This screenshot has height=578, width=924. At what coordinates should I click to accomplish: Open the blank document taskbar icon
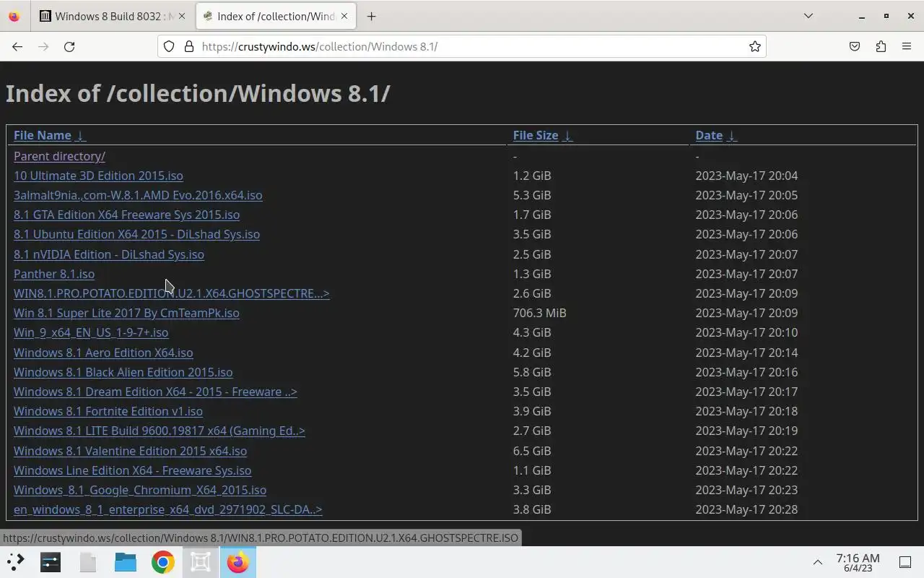[88, 562]
